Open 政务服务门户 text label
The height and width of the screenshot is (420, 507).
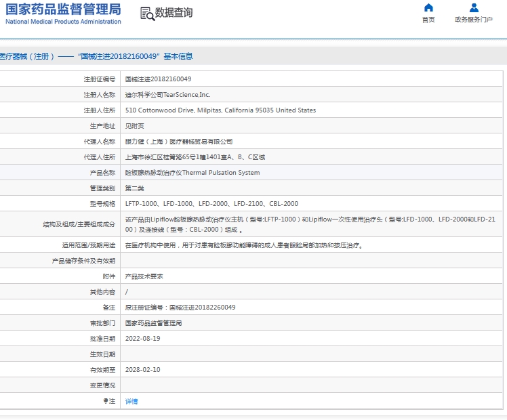pos(474,20)
